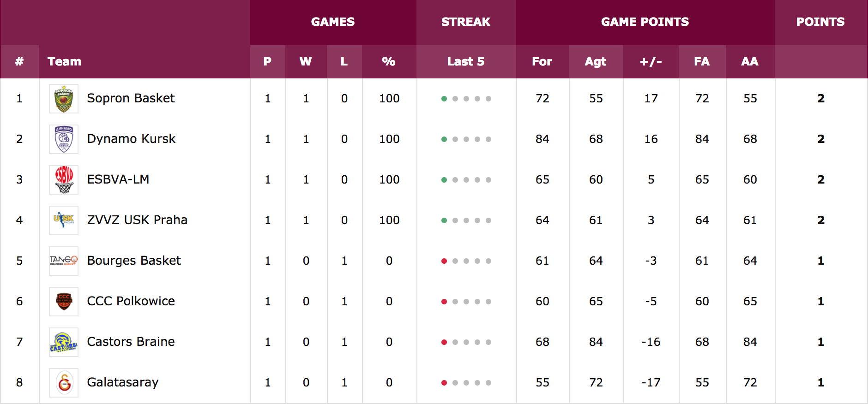Sort by the Team column header
Screen dimensions: 868x404
(x=64, y=61)
